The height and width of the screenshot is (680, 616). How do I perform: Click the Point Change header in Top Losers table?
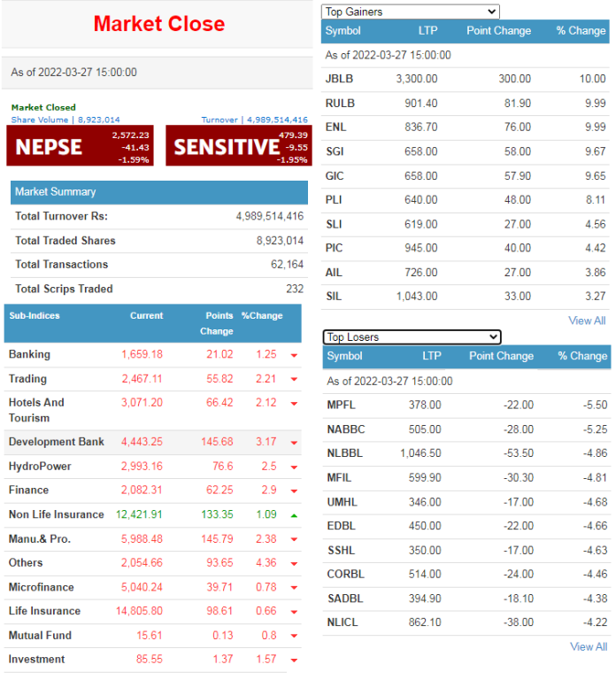click(x=501, y=356)
